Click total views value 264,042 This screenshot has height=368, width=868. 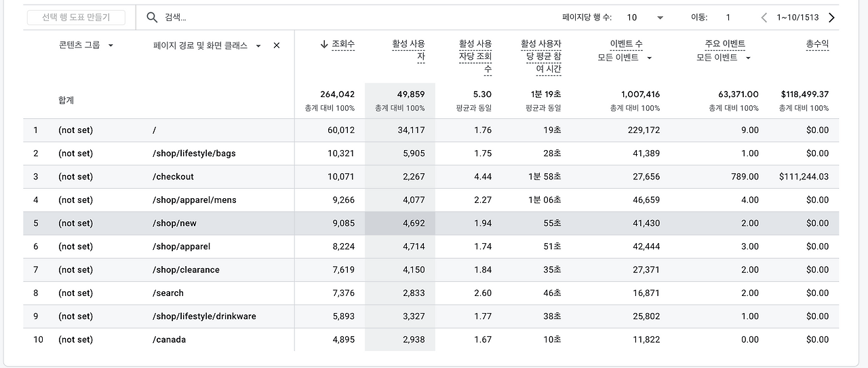pos(337,94)
